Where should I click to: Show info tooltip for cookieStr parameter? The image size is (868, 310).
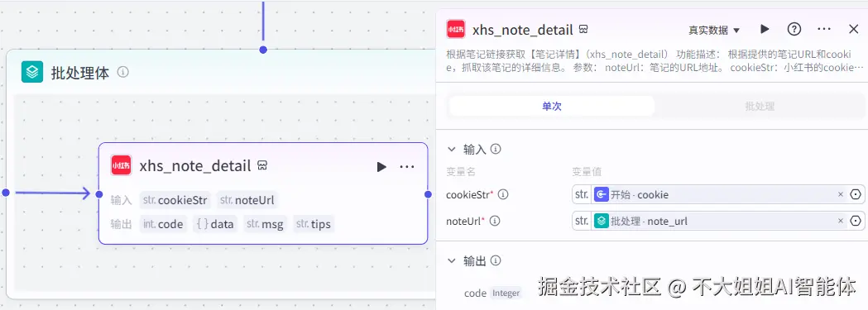tap(503, 194)
